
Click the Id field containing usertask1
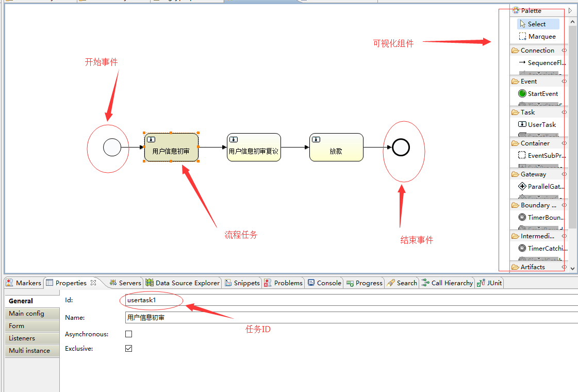click(351, 300)
